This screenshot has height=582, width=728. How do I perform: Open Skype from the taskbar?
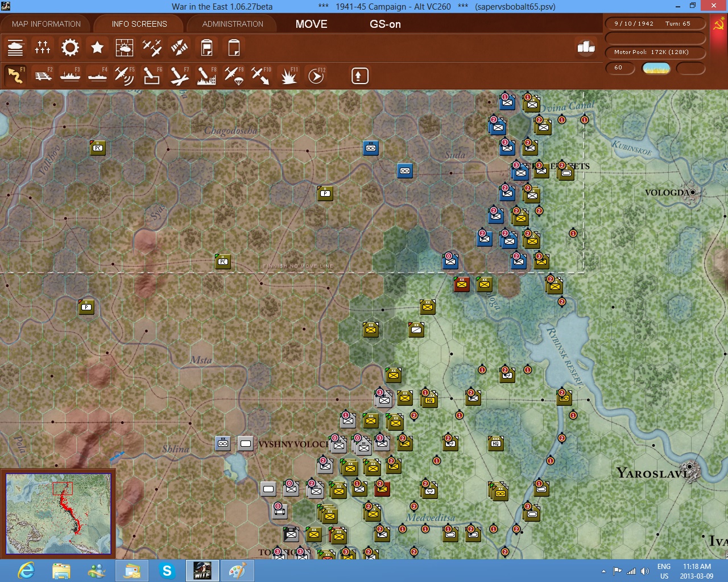pyautogui.click(x=167, y=571)
